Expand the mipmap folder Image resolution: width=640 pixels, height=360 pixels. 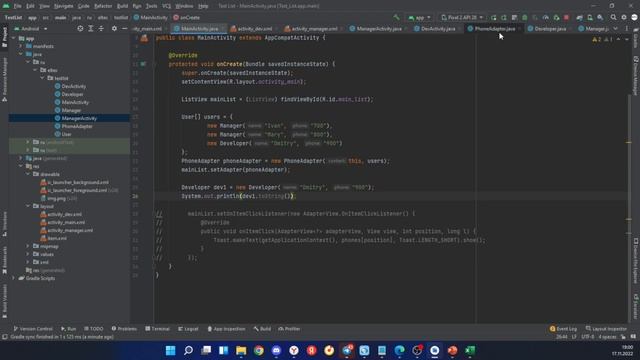(28, 246)
